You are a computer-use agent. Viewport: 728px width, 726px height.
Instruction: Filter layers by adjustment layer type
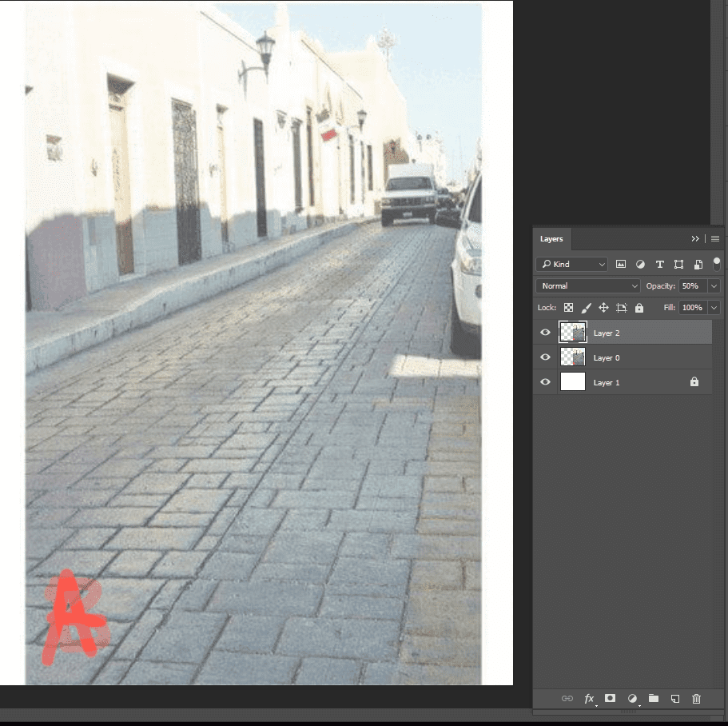pos(640,264)
